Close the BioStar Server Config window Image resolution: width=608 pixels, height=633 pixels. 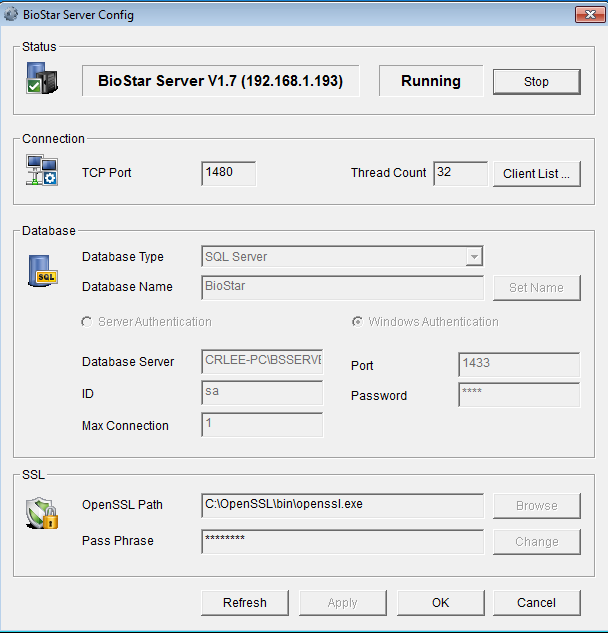point(585,14)
